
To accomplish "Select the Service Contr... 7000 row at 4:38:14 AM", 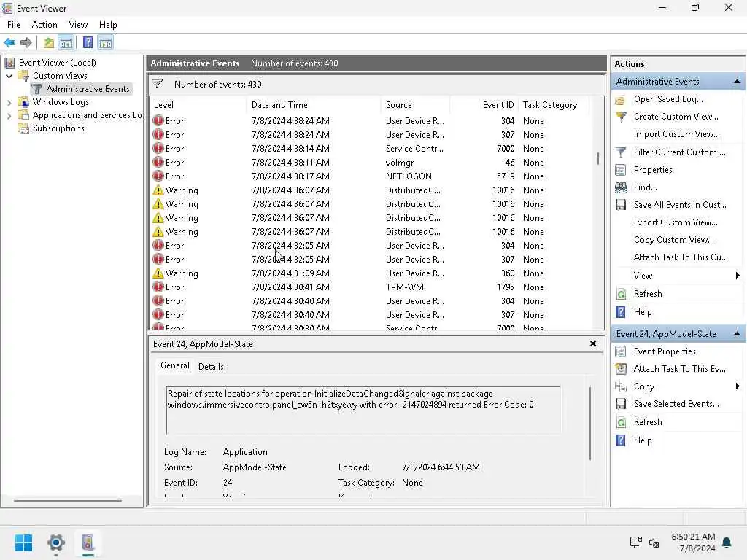I will (371, 149).
